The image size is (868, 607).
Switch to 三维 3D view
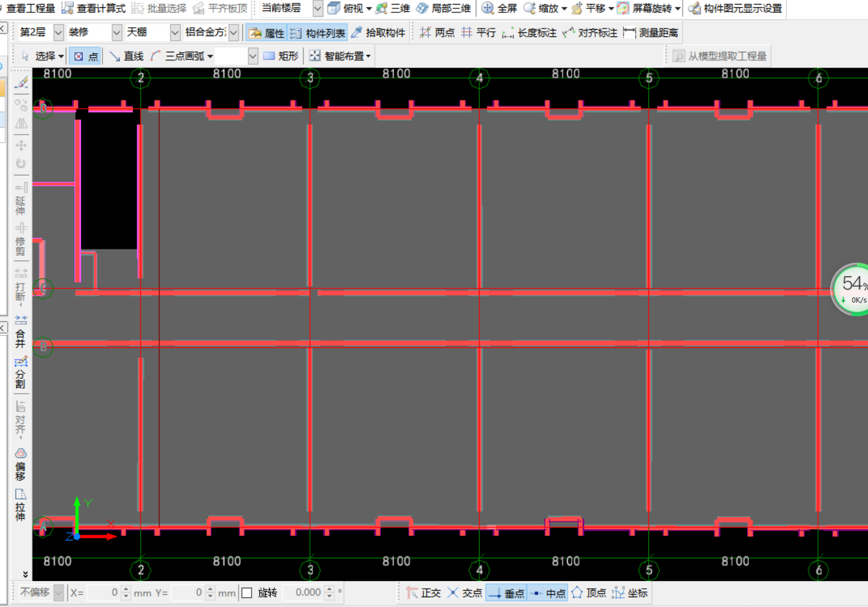pyautogui.click(x=393, y=8)
